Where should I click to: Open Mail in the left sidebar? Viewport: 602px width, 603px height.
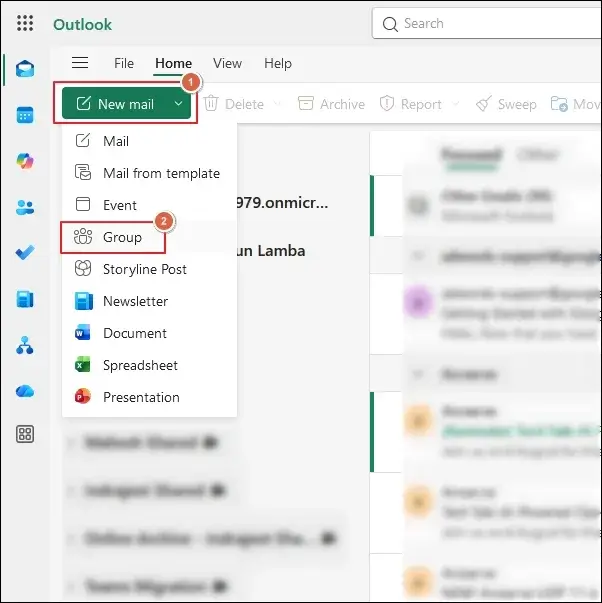pos(25,69)
